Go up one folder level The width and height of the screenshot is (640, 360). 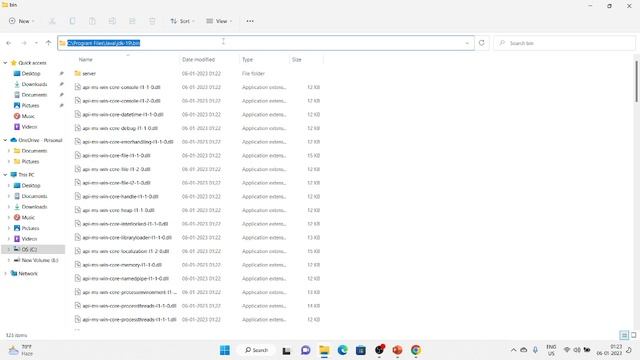[48, 43]
